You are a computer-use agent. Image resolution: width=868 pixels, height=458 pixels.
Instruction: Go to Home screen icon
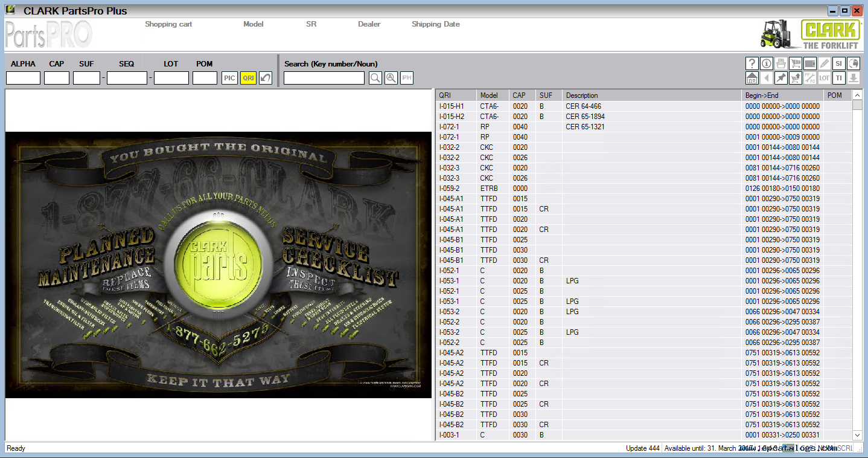pyautogui.click(x=752, y=78)
